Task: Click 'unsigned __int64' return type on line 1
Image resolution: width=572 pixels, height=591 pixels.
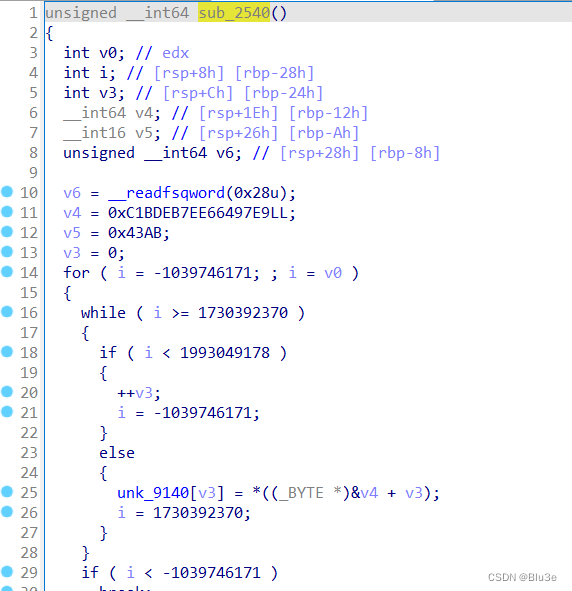Action: pos(117,13)
